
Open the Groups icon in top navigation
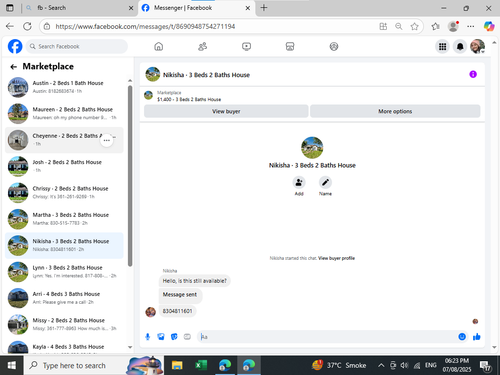(x=334, y=46)
